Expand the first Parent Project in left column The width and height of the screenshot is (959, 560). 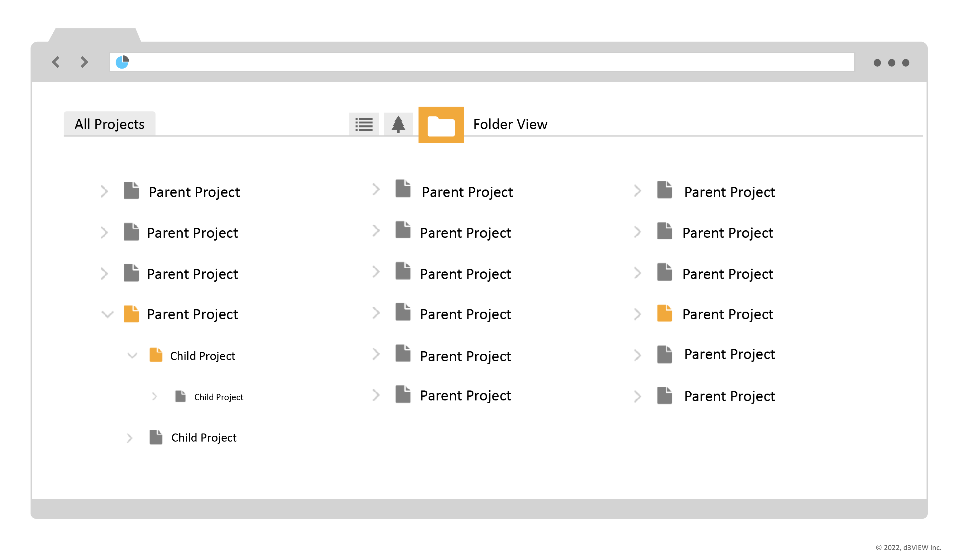pos(104,191)
